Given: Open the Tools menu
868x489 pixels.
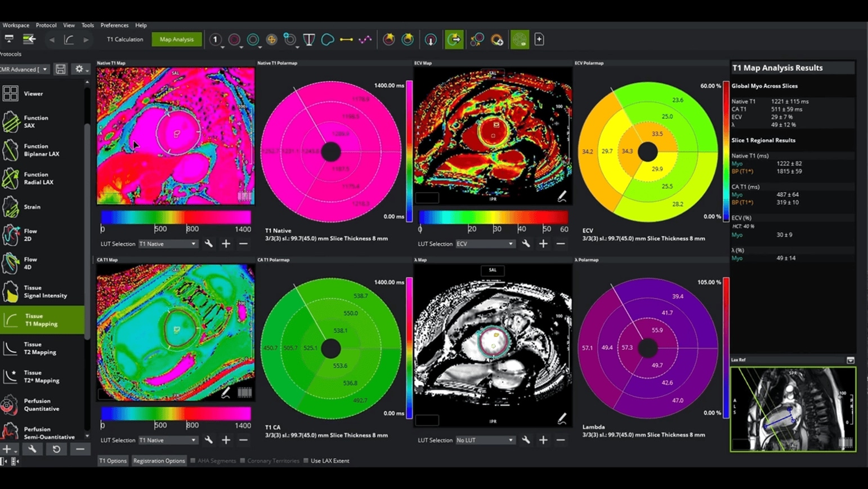Looking at the screenshot, I should coord(88,25).
